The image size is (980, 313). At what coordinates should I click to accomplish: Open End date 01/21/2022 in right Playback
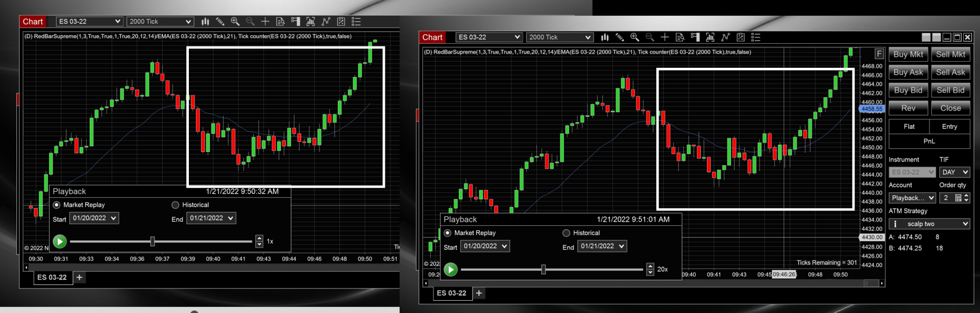pyautogui.click(x=602, y=246)
